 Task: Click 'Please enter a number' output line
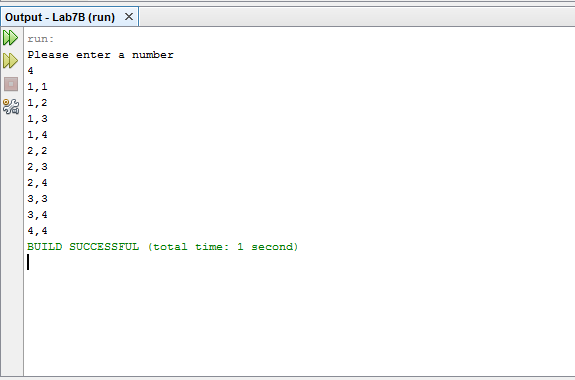click(100, 55)
